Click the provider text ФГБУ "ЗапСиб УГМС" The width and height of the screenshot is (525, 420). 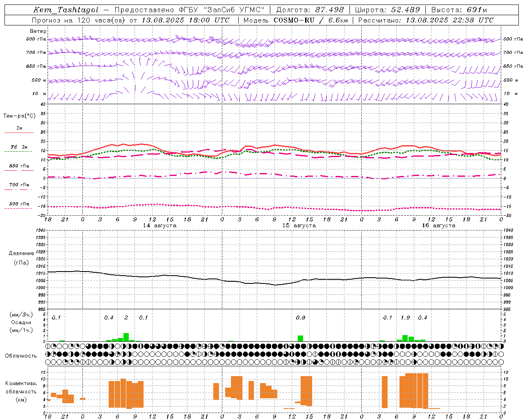(x=222, y=10)
